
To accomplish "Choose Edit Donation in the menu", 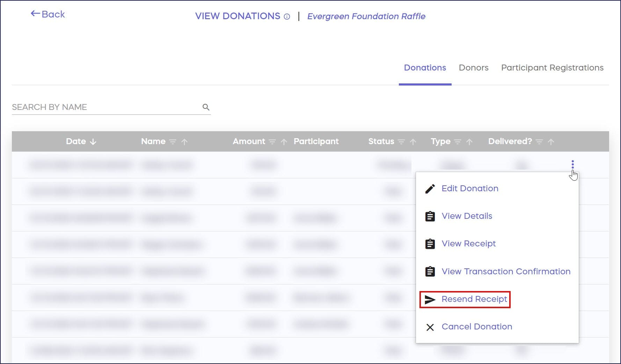I will pos(469,188).
